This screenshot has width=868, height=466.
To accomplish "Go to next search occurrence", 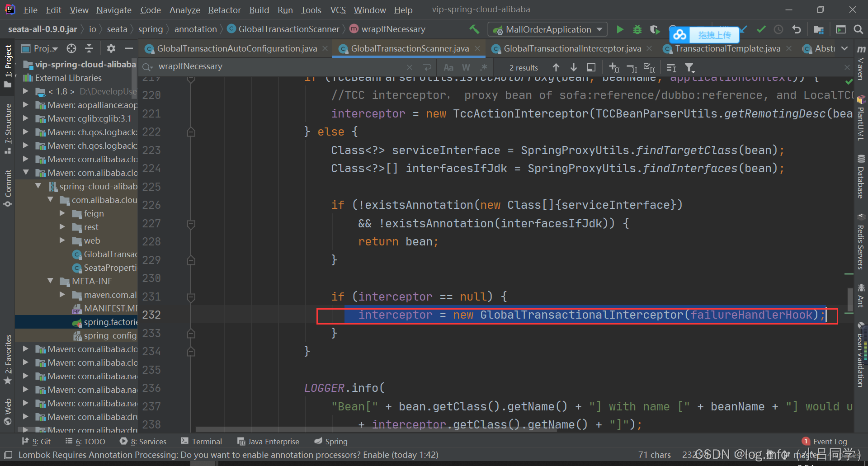I will tap(573, 67).
